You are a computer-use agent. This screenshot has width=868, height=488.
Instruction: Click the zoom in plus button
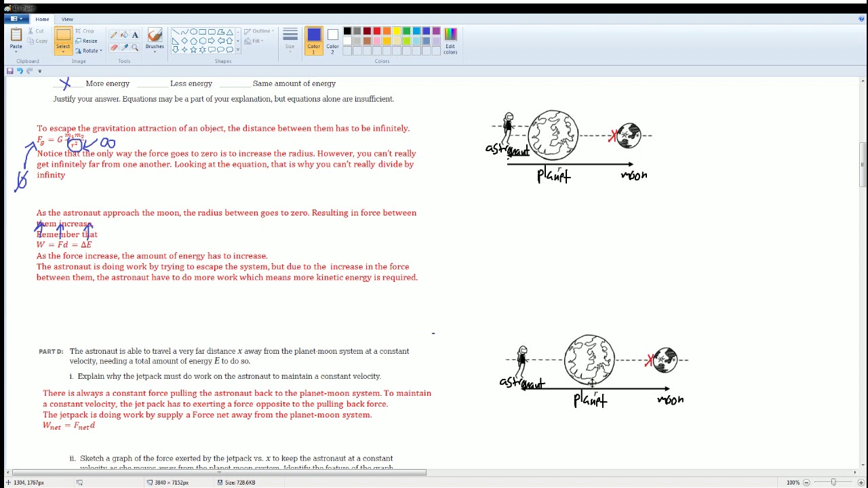(x=861, y=482)
